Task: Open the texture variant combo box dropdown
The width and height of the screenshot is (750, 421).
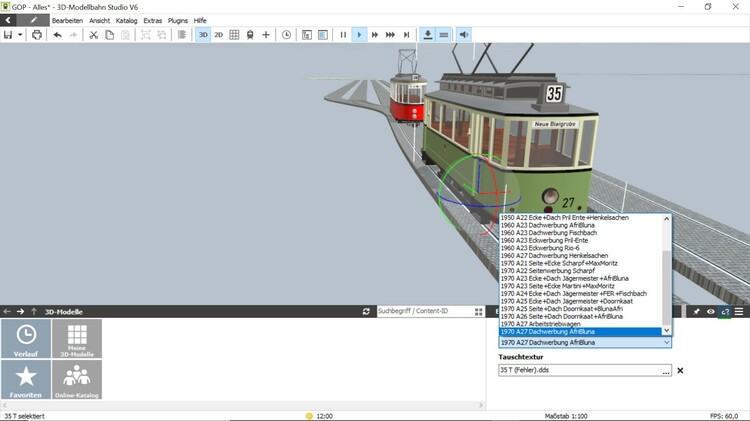Action: coord(666,343)
